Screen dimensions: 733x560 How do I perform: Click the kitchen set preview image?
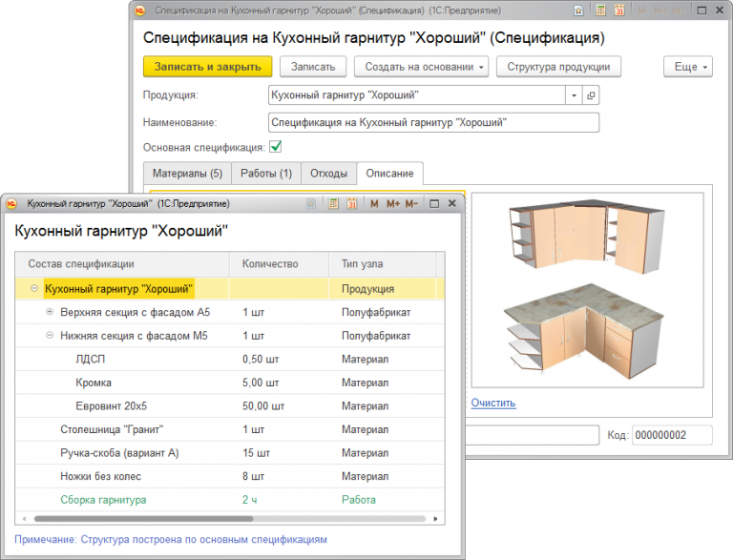(588, 290)
